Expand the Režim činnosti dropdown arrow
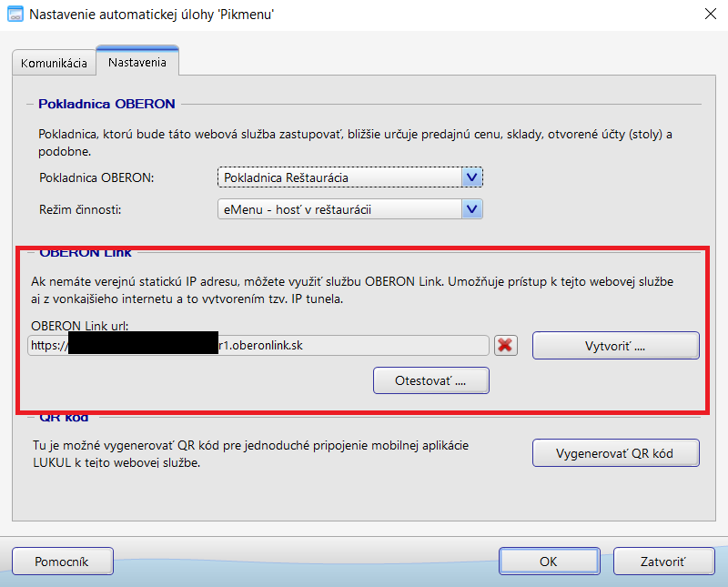Screen dimensions: 728x587 pos(471,209)
